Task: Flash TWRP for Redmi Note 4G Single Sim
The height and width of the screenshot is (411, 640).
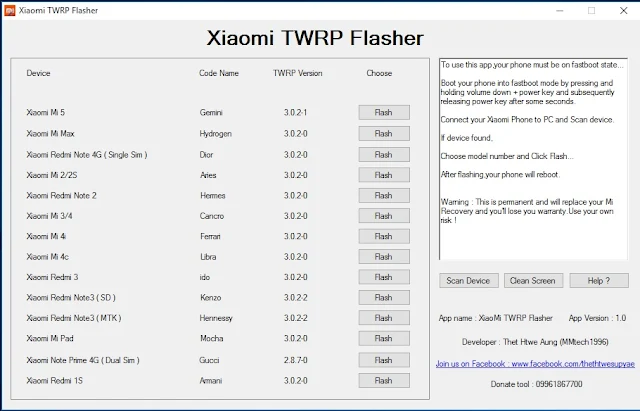Action: pos(384,155)
